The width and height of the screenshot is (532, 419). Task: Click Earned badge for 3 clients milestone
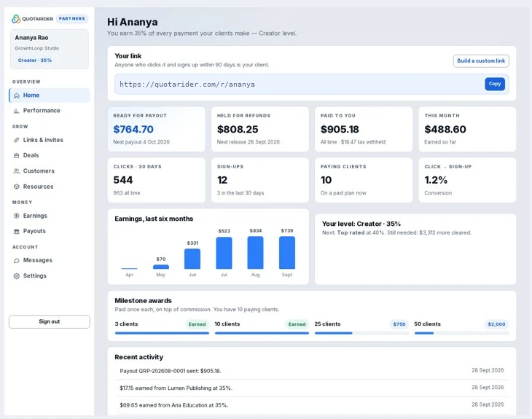click(197, 324)
